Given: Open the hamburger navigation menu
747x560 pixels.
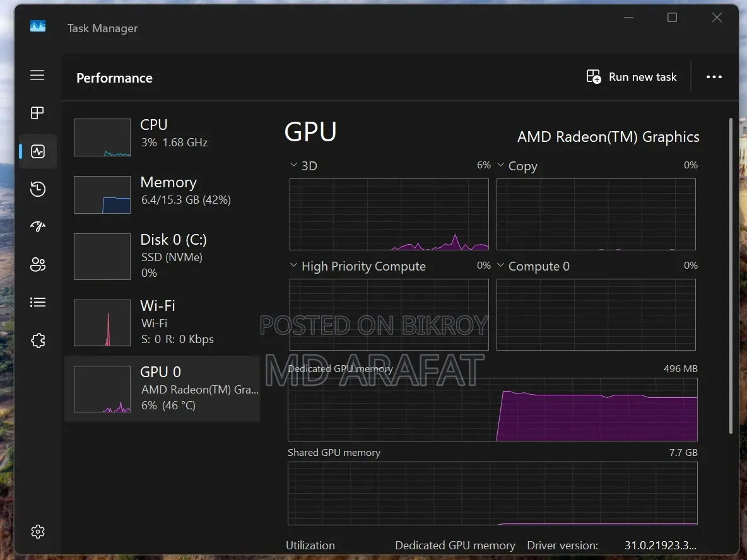Looking at the screenshot, I should click(37, 75).
